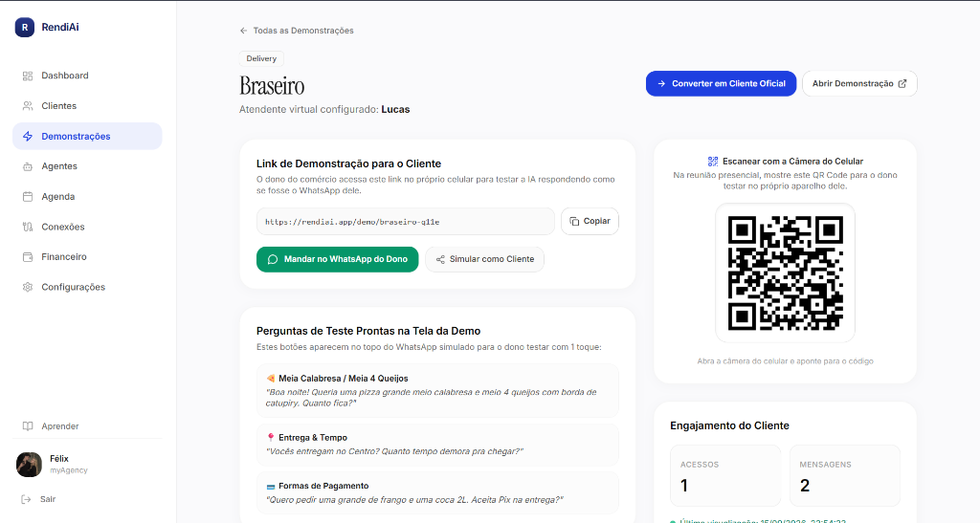Click the pin emoji by Entrega & Tempo
This screenshot has width=980, height=523.
coord(271,438)
